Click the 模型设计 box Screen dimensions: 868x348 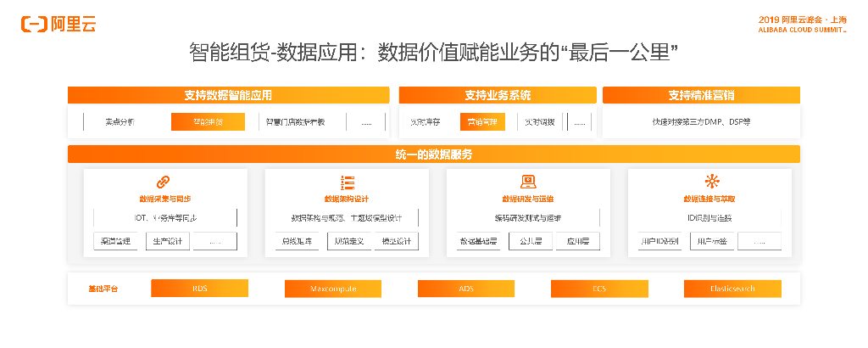pyautogui.click(x=397, y=241)
